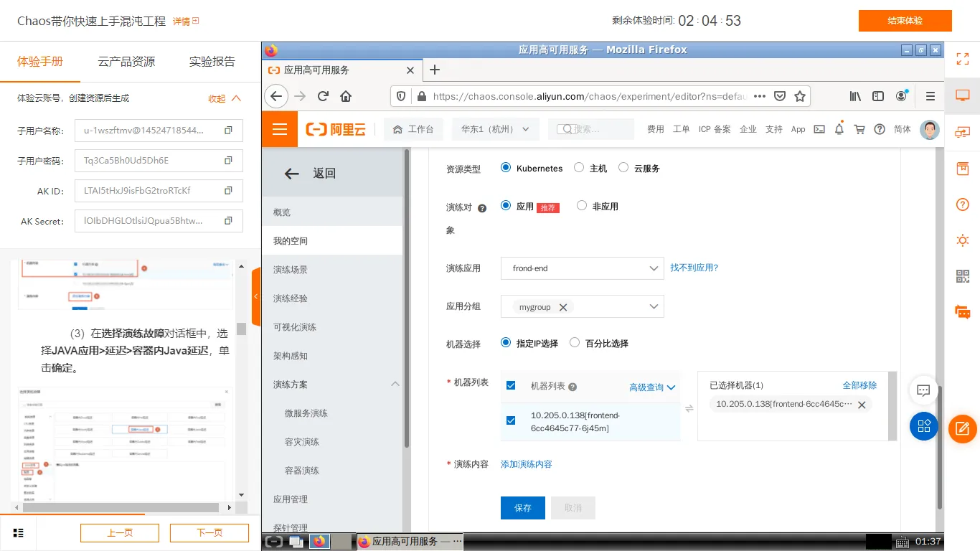
Task: Click 添加演练内容 link
Action: tap(527, 464)
